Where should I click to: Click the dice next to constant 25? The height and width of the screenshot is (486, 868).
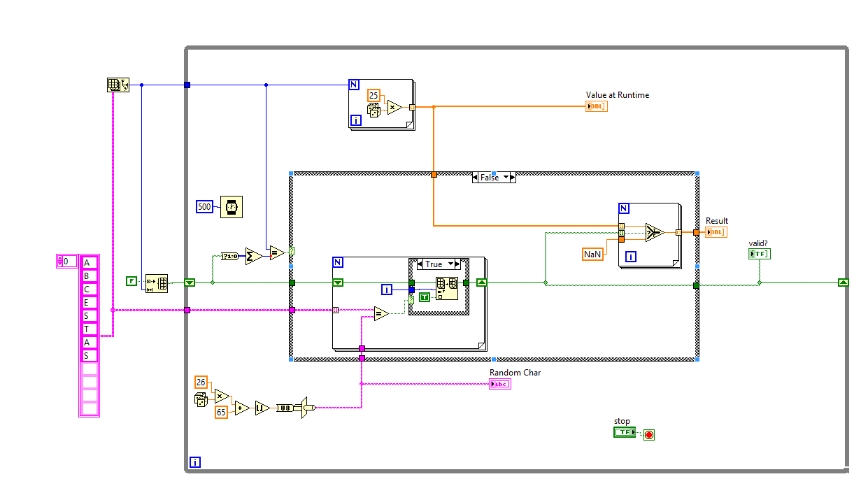coord(374,110)
